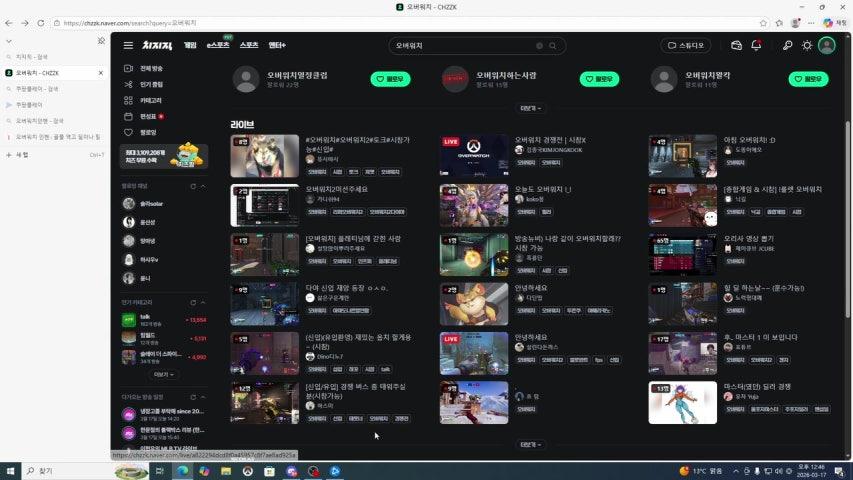Follow the 오버워치알각 channel
The width and height of the screenshot is (853, 480).
(808, 79)
